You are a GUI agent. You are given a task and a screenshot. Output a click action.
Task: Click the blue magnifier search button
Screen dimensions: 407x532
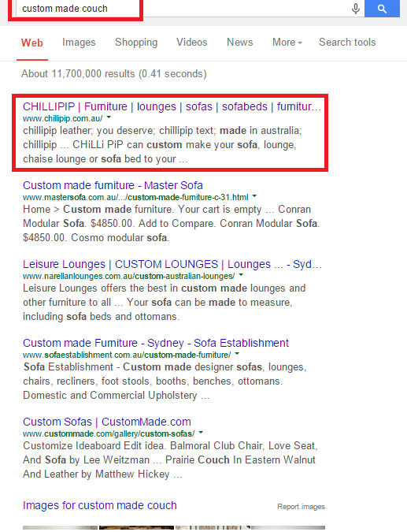point(382,9)
